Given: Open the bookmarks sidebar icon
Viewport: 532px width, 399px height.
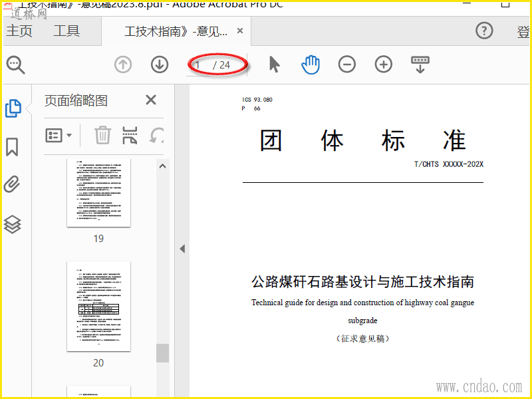Looking at the screenshot, I should point(12,147).
